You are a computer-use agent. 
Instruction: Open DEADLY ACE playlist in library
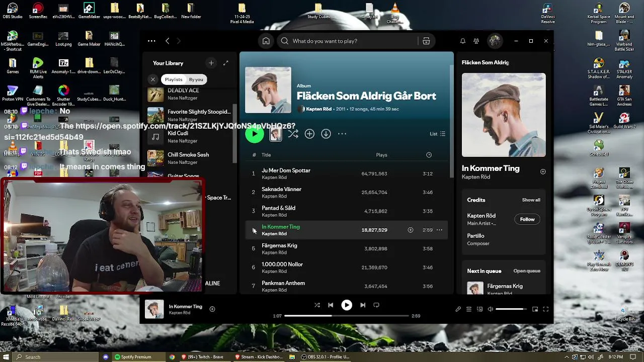(x=190, y=94)
